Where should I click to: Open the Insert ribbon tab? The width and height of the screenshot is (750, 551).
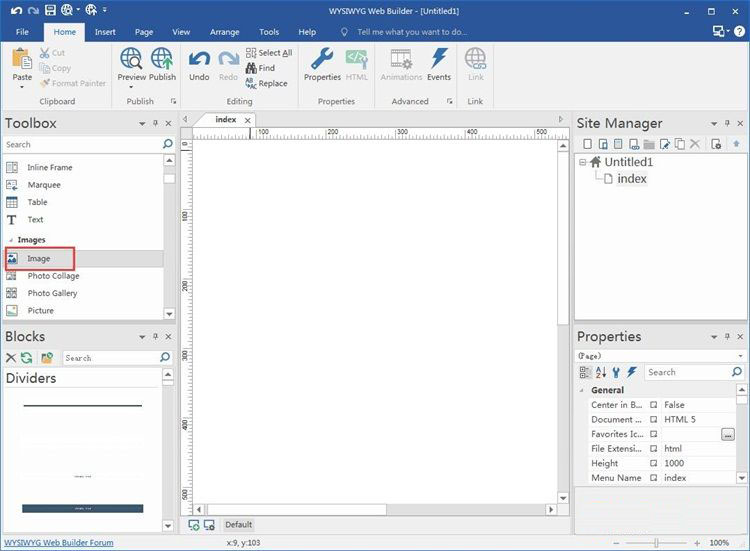[105, 32]
